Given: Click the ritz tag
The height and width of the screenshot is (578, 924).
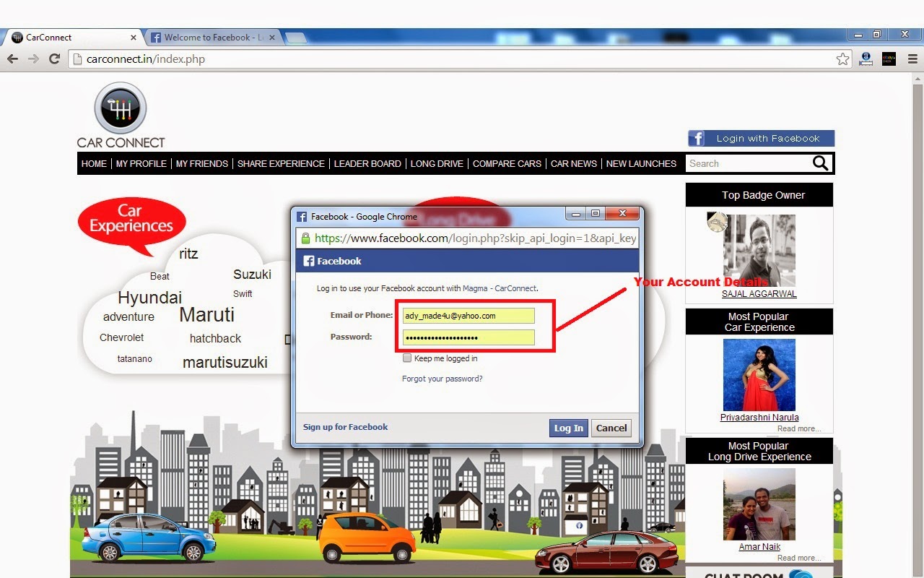Looking at the screenshot, I should (x=188, y=254).
